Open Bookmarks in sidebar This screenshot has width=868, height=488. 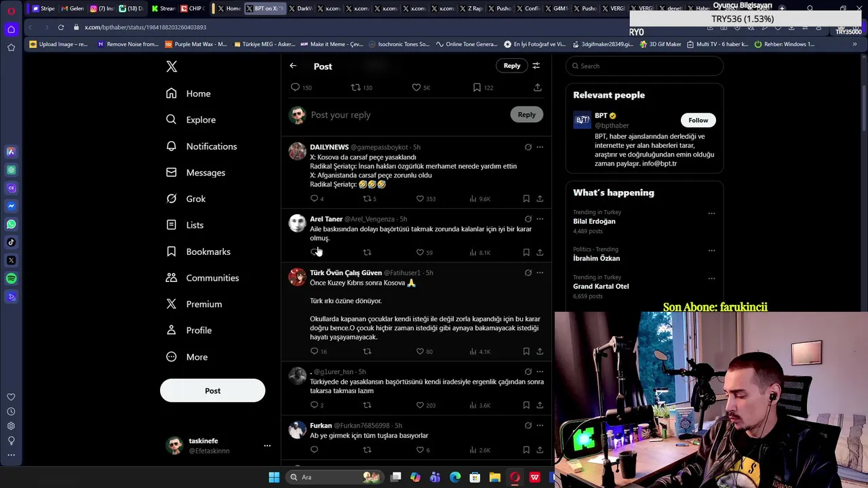(x=198, y=251)
